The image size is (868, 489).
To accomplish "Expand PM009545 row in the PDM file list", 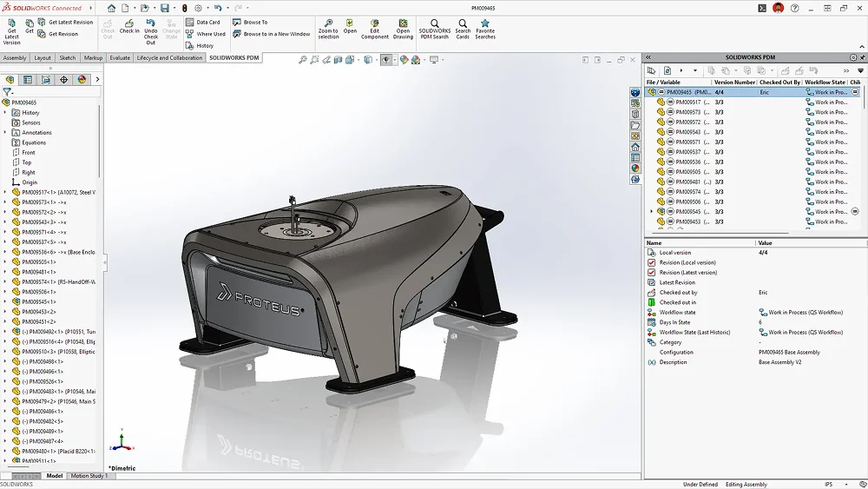I will 651,212.
